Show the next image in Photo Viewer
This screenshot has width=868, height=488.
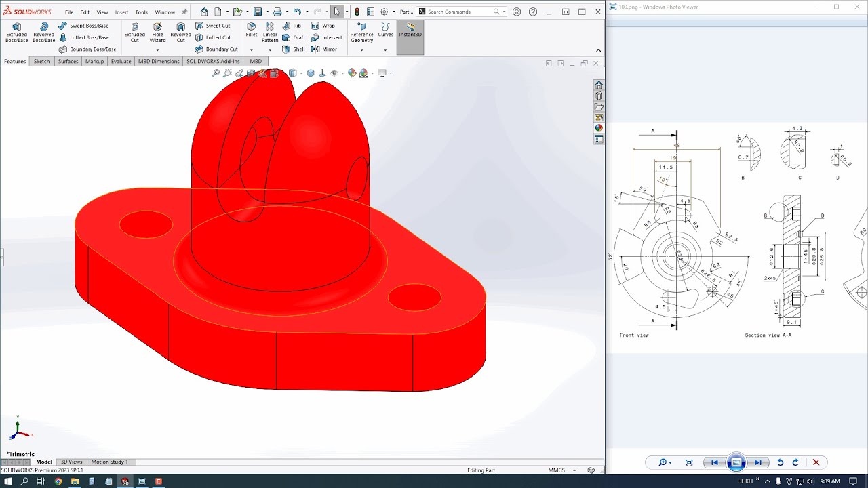758,462
